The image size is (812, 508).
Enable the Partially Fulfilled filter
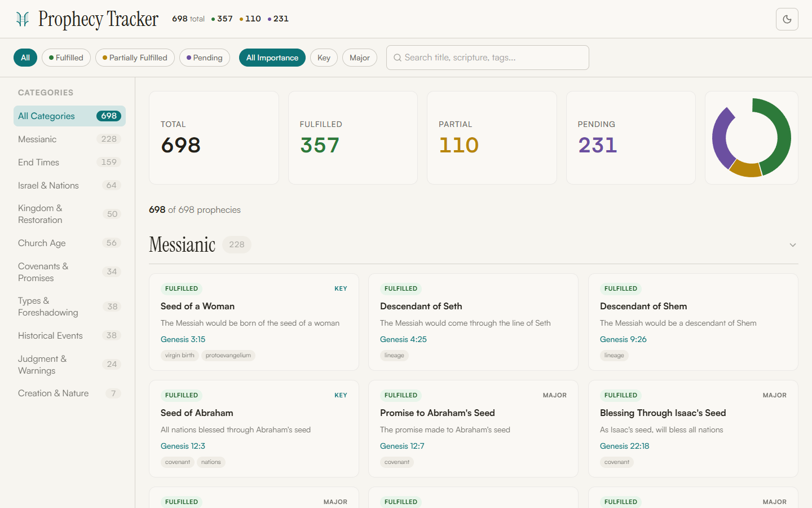pyautogui.click(x=135, y=58)
